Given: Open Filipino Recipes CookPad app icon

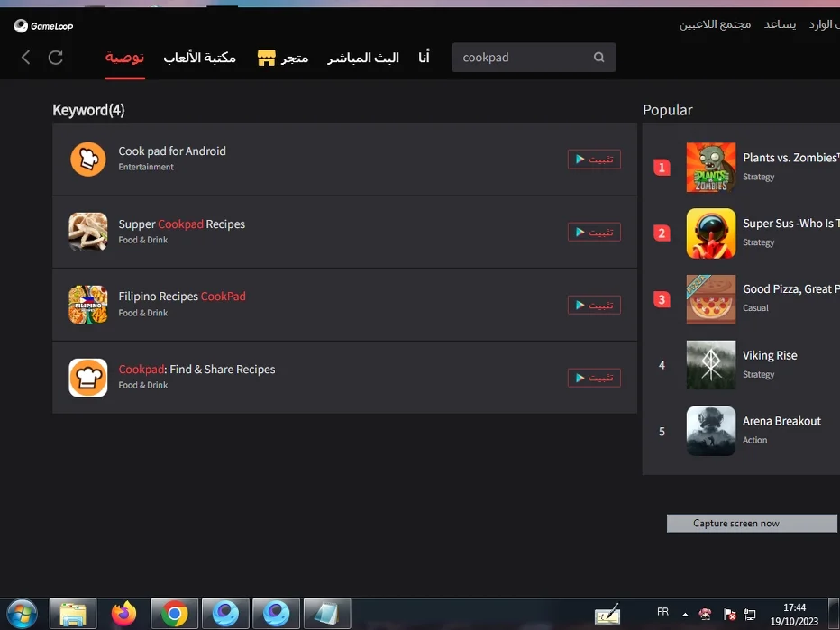Looking at the screenshot, I should (88, 305).
